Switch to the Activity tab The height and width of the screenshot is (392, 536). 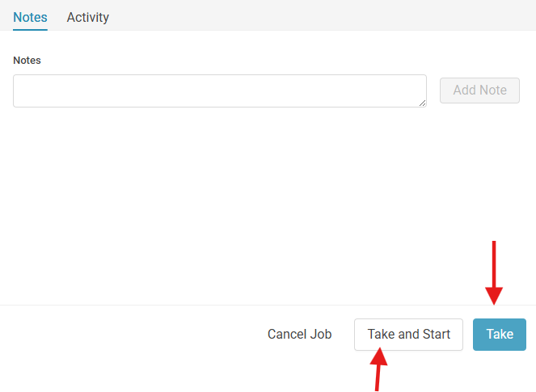click(x=88, y=18)
